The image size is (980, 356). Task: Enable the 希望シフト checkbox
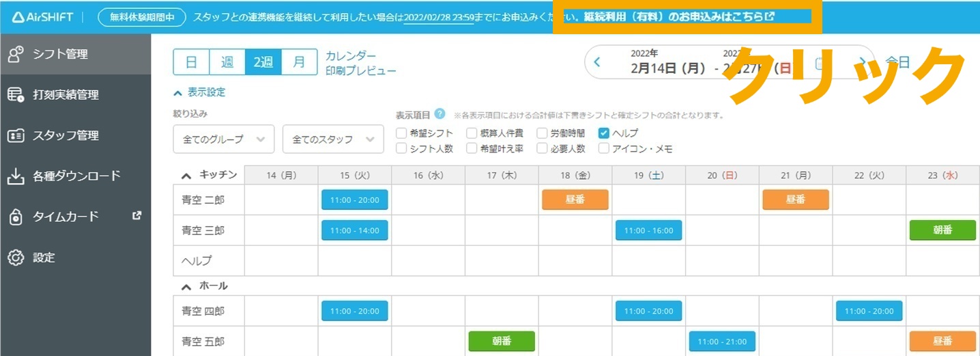401,133
